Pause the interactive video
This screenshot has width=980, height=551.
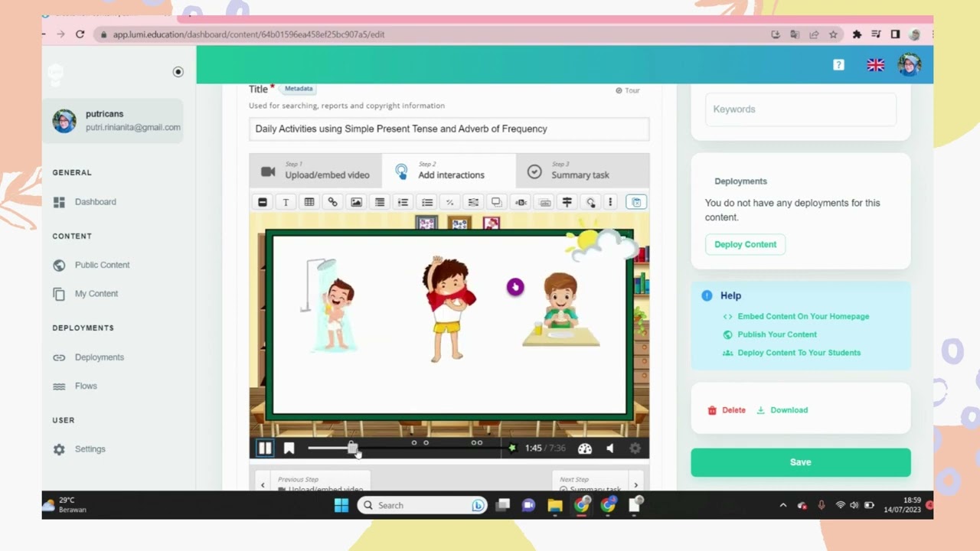point(265,448)
